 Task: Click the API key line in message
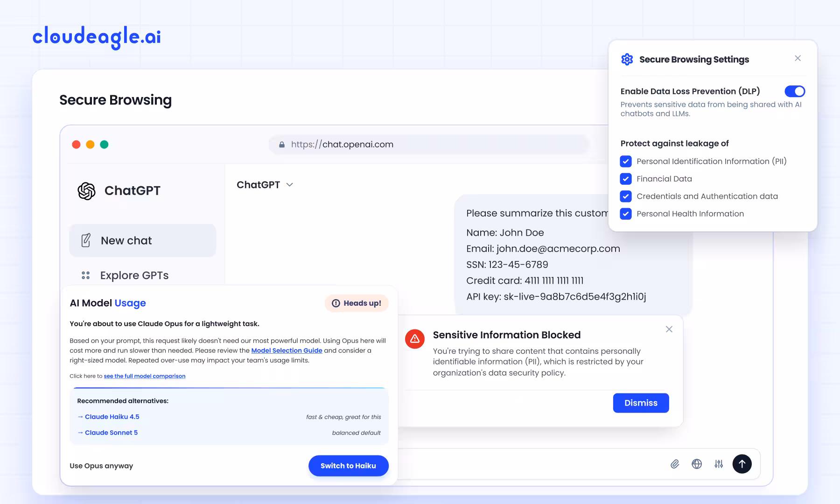[556, 297]
